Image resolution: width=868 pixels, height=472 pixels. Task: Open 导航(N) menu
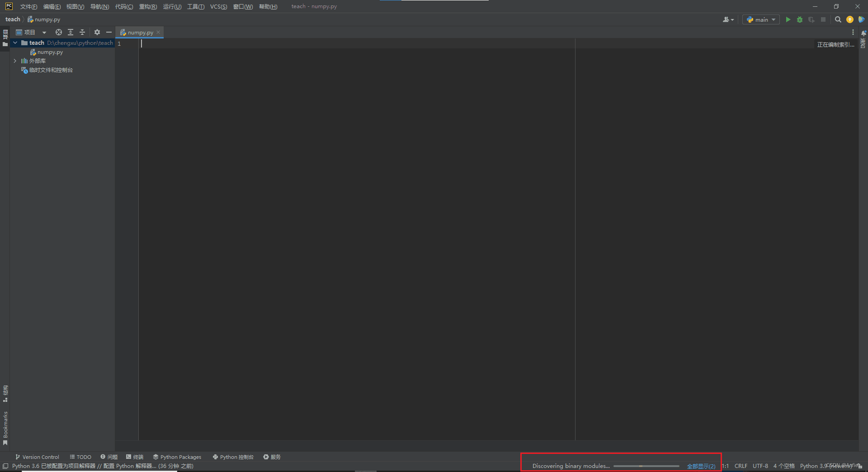tap(99, 6)
